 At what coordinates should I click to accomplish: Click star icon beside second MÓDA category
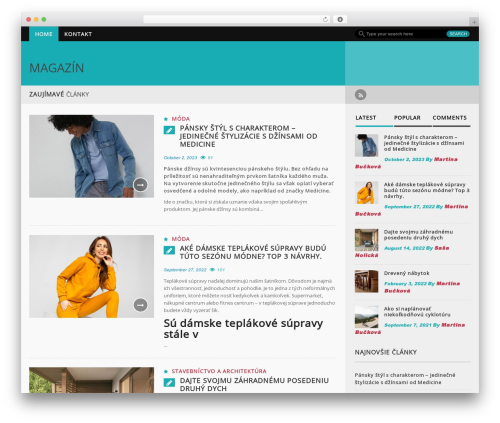click(166, 239)
